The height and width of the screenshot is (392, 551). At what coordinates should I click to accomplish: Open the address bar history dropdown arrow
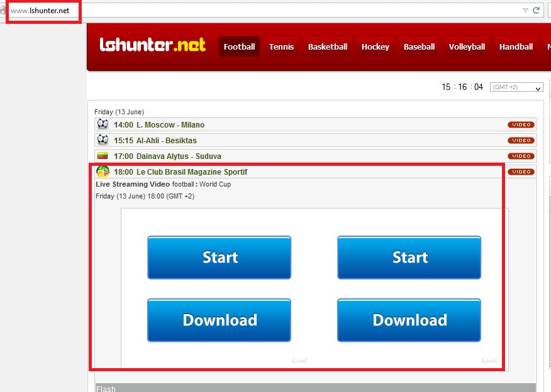pyautogui.click(x=525, y=11)
